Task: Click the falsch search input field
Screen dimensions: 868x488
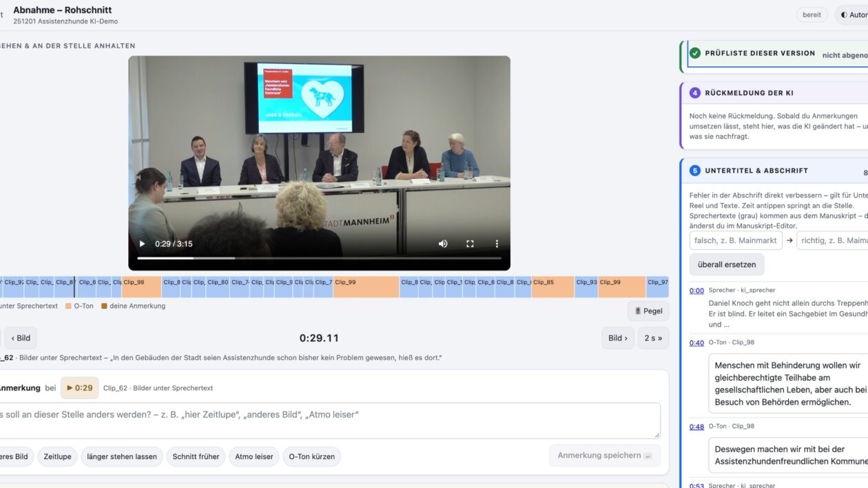Action: point(736,241)
